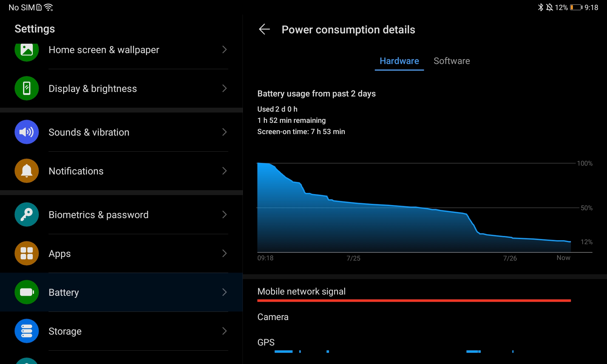Viewport: 607px width, 364px height.
Task: Select the Hardware tab
Action: click(x=399, y=61)
